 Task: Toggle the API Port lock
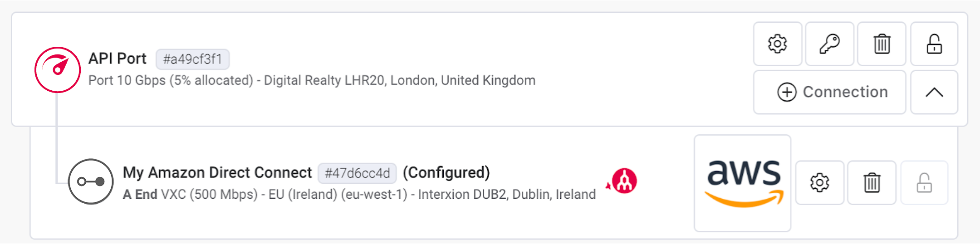[x=934, y=44]
